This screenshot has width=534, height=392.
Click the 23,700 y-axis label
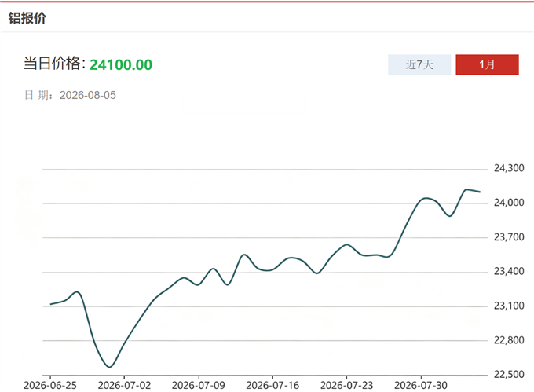pos(509,237)
